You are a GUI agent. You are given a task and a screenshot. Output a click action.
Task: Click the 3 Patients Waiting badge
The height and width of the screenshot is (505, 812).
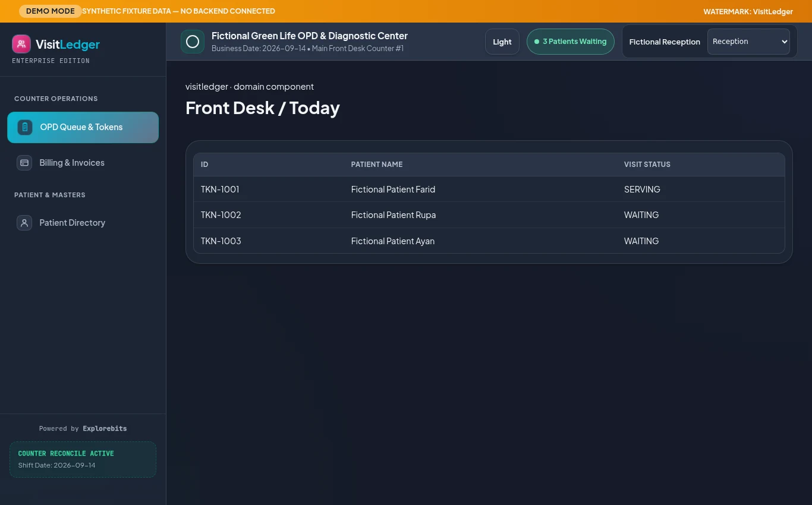click(571, 42)
